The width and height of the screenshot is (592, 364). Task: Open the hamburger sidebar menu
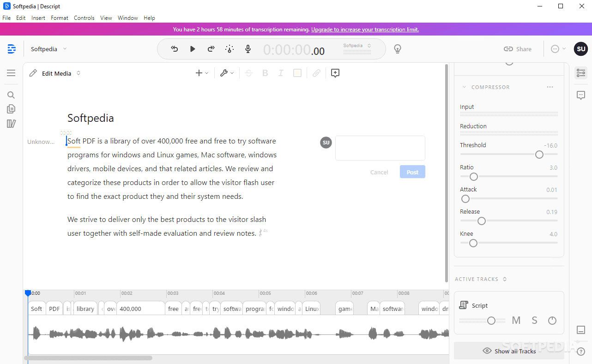(x=11, y=73)
